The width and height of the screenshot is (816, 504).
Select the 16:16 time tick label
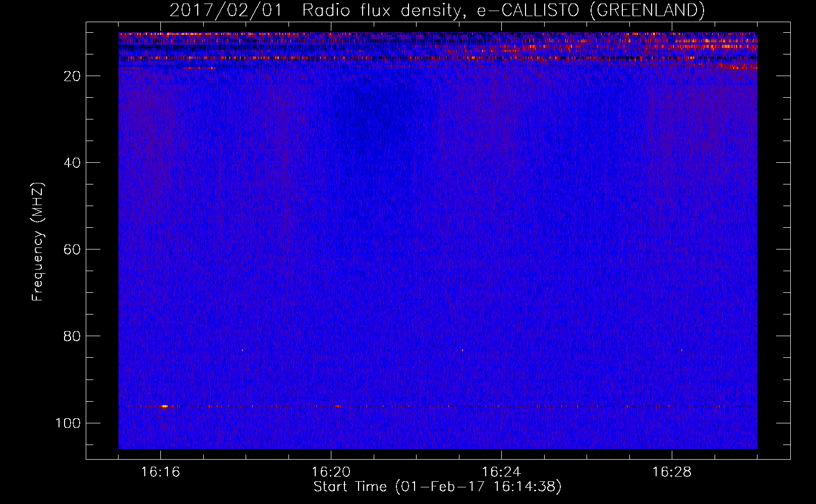(160, 472)
